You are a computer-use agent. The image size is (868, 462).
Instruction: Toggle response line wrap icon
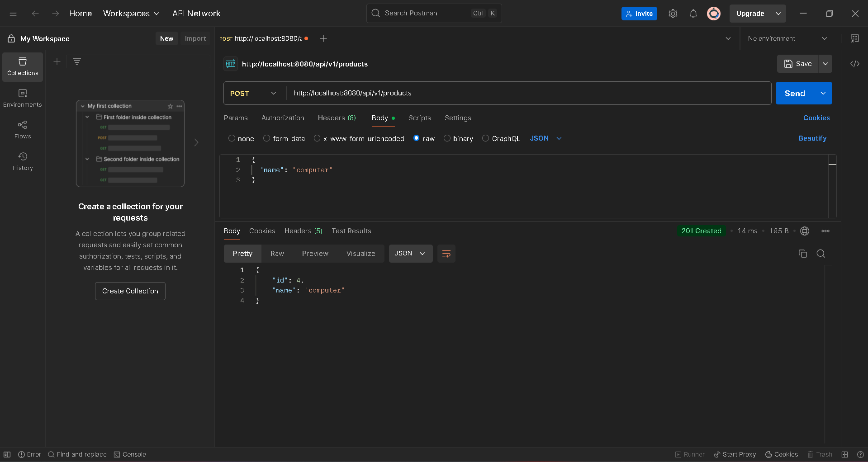point(446,254)
